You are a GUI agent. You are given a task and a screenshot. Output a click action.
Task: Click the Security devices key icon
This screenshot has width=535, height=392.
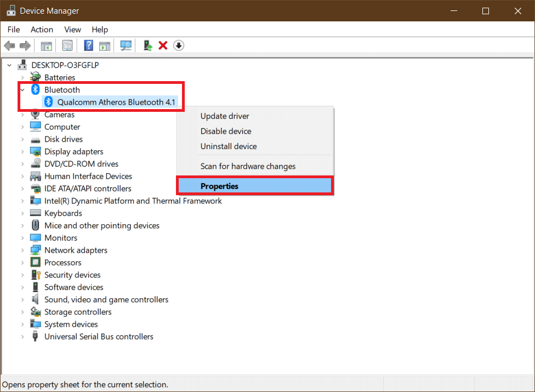coord(36,275)
